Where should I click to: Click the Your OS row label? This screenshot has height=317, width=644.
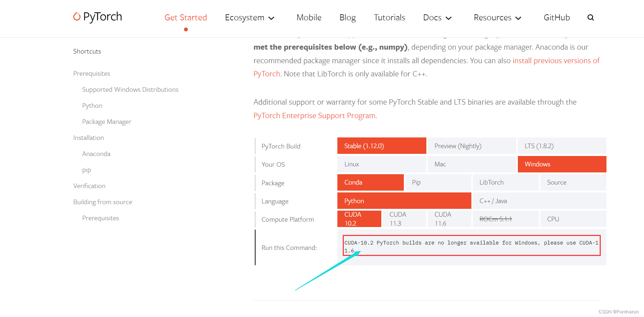273,164
